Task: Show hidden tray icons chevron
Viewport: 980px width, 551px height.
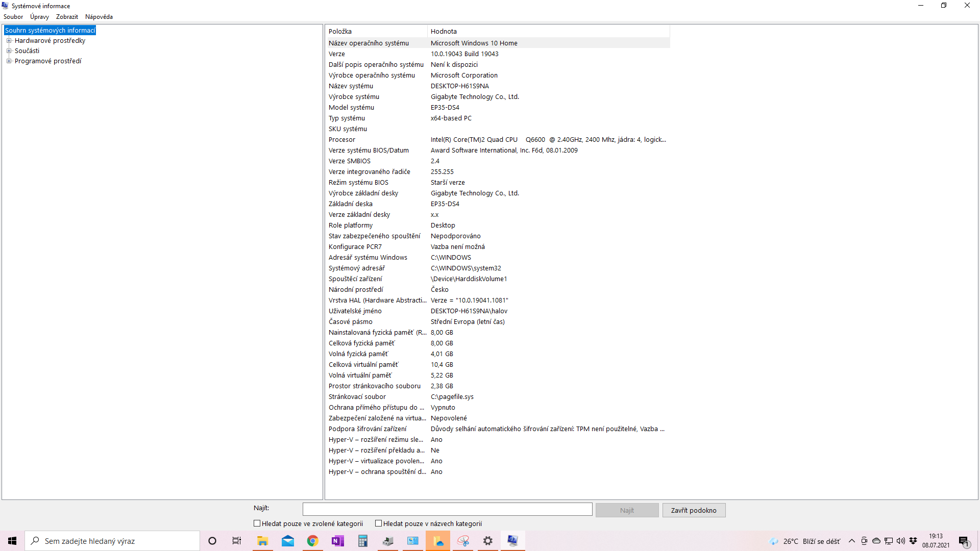Action: [x=851, y=541]
